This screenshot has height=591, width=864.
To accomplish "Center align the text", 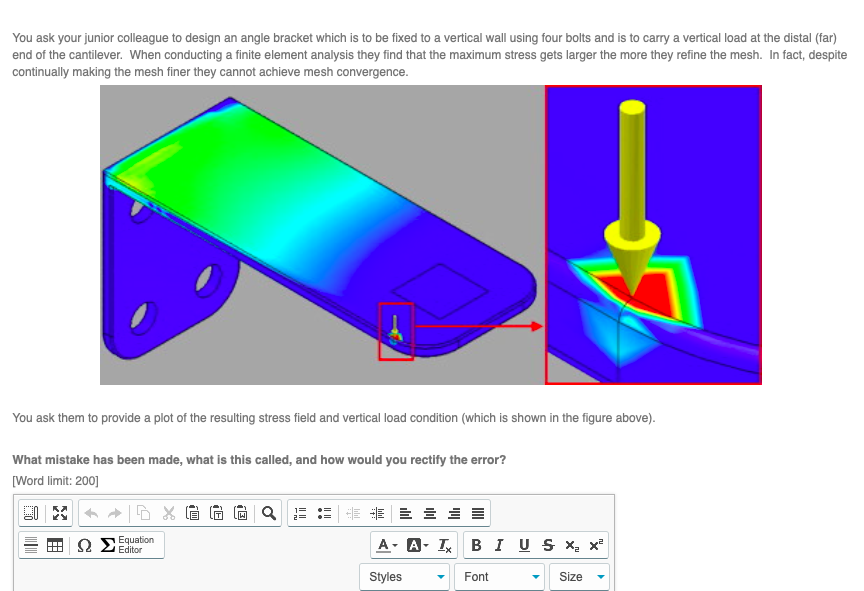I will point(429,512).
